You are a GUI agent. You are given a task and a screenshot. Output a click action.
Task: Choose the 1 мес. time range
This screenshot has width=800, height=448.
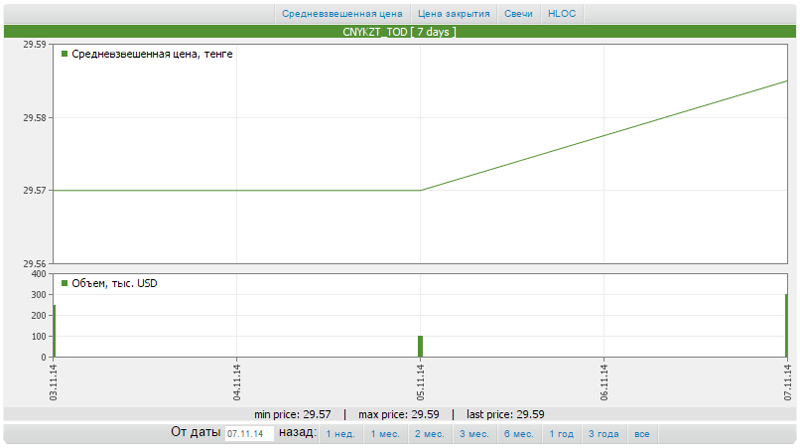click(385, 434)
